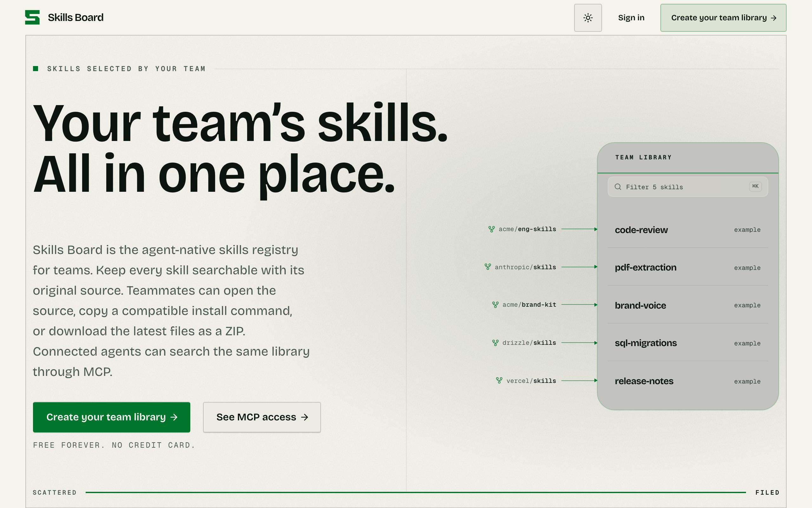Click the search magnifier icon in filter

[x=618, y=187]
